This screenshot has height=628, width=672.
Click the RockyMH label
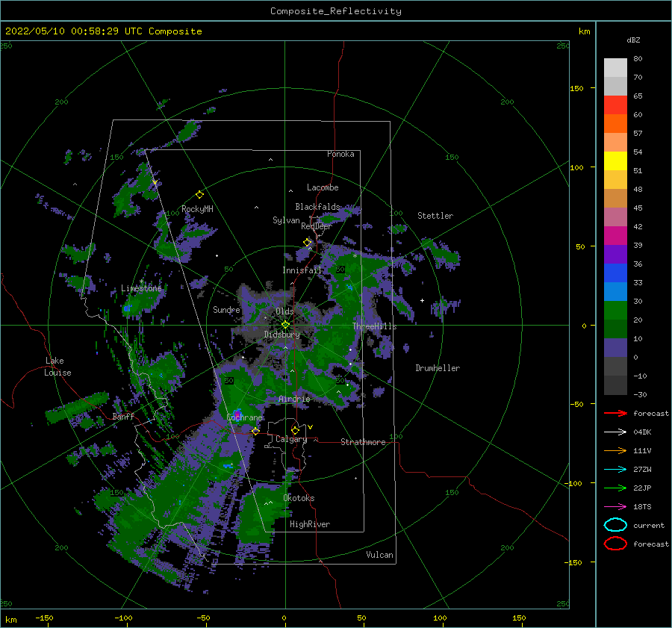coord(197,209)
